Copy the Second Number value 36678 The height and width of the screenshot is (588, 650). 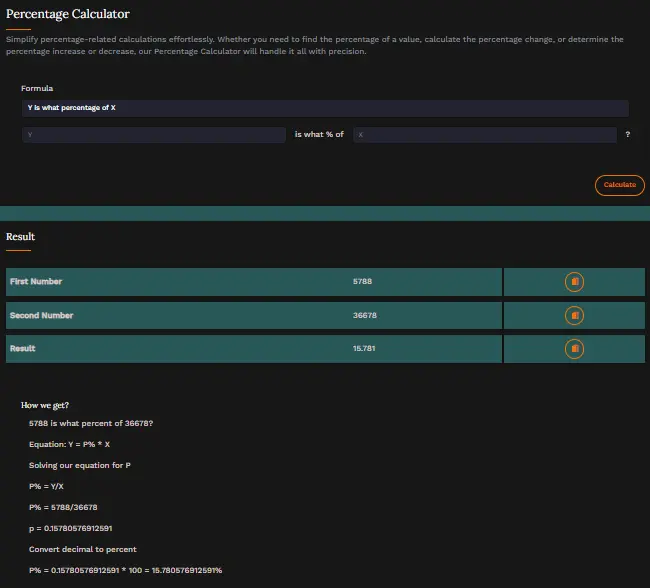click(x=574, y=316)
